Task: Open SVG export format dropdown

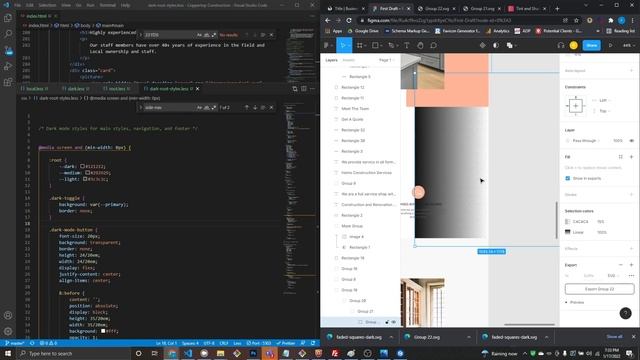Action: [613, 276]
